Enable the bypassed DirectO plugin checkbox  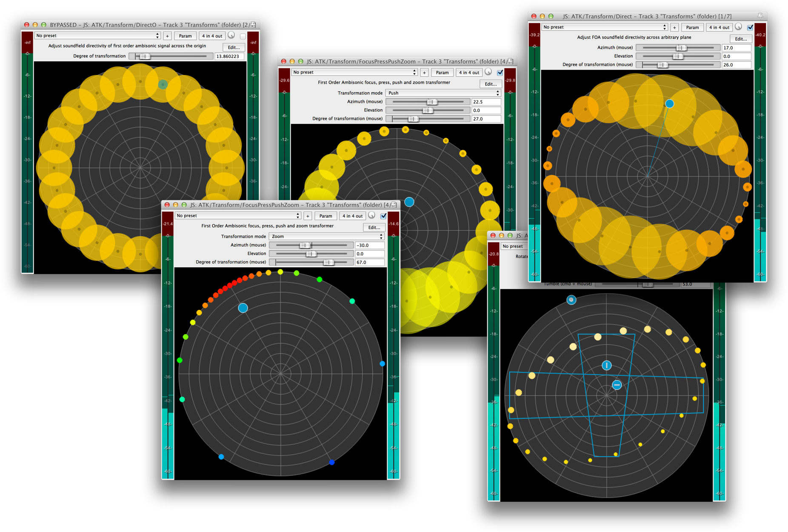pyautogui.click(x=243, y=36)
